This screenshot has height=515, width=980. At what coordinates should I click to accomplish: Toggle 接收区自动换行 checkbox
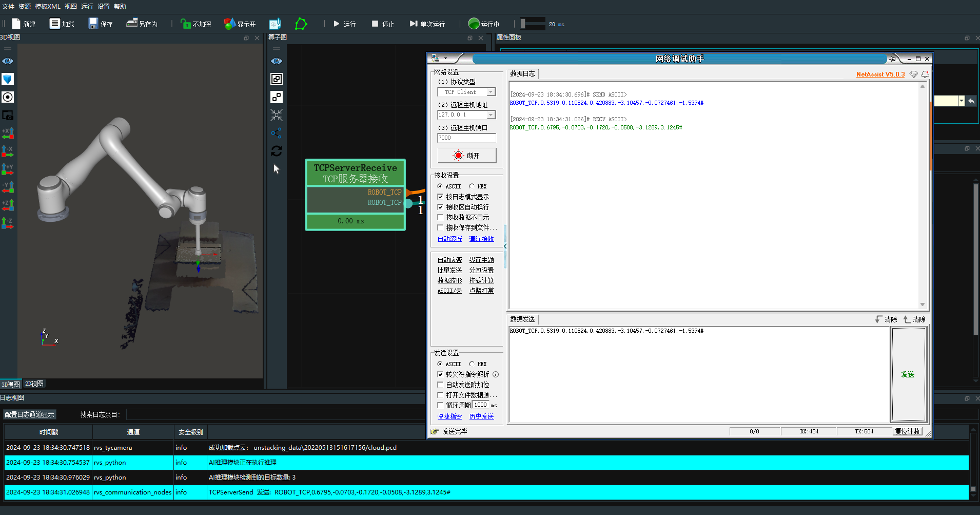[x=440, y=207]
